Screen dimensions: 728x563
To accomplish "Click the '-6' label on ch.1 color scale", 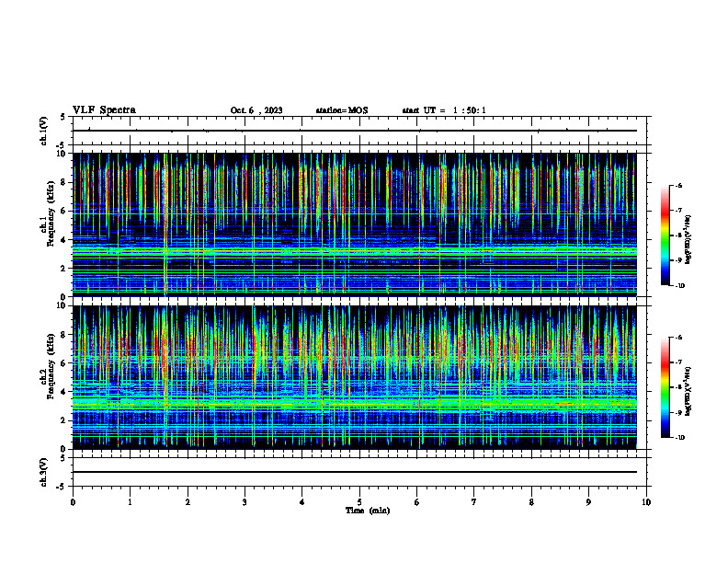I will [678, 185].
